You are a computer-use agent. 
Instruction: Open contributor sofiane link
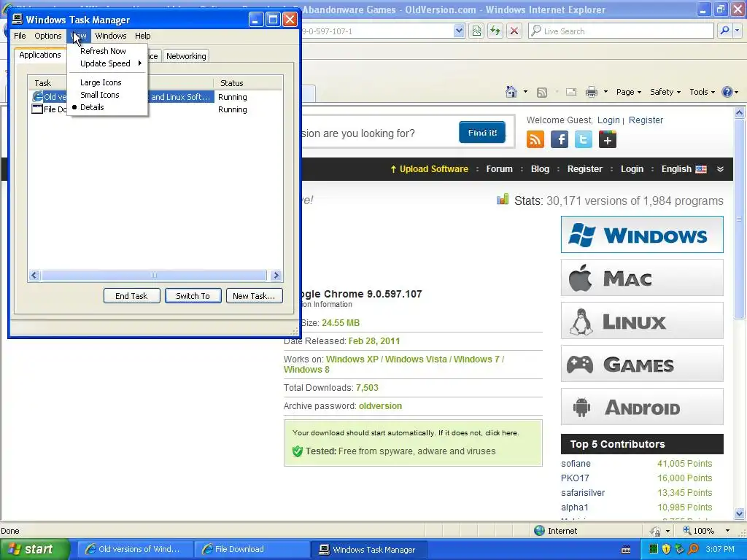tap(576, 463)
